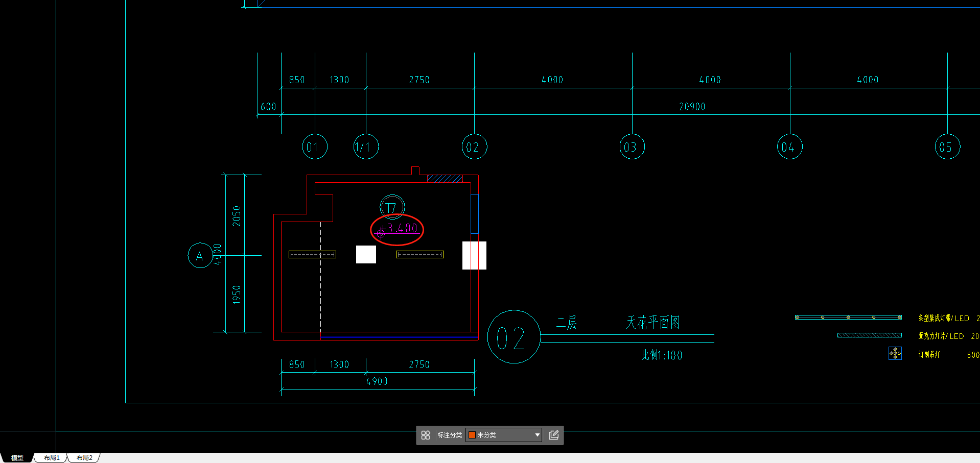Click the acrylic light panel legend symbol

870,335
